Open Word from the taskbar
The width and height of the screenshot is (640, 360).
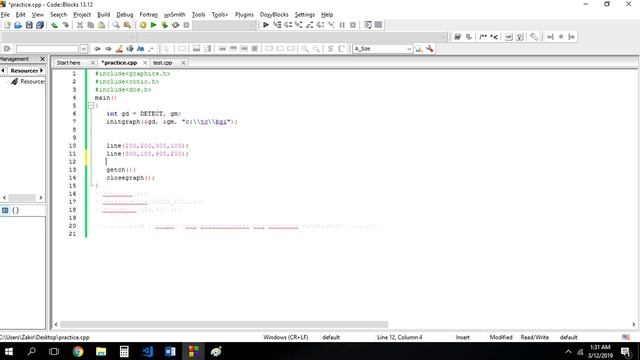(170, 351)
